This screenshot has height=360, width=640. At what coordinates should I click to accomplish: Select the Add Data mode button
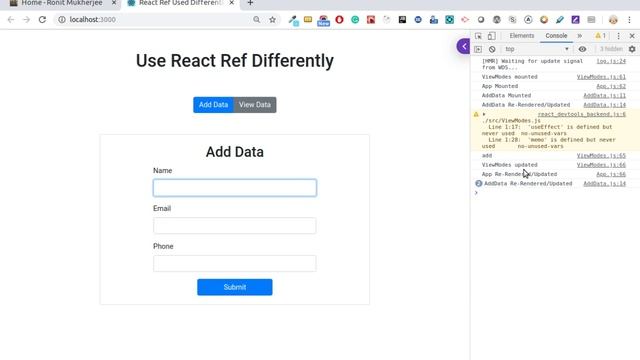coord(213,105)
